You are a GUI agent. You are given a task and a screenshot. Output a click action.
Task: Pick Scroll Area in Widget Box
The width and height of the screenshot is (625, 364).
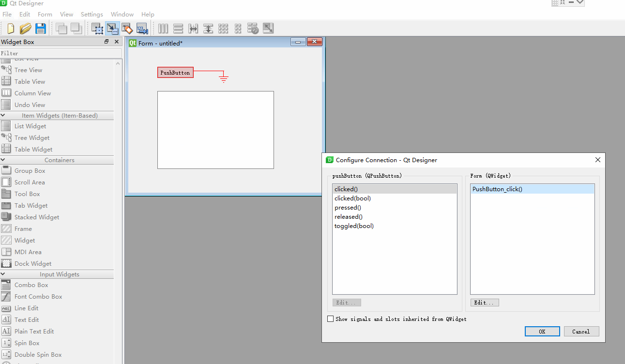pos(30,182)
